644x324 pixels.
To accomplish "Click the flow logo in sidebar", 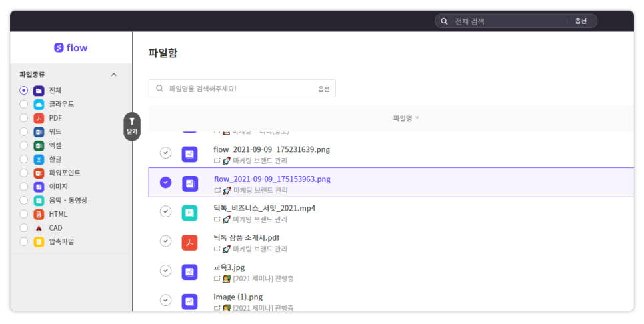I will click(71, 48).
